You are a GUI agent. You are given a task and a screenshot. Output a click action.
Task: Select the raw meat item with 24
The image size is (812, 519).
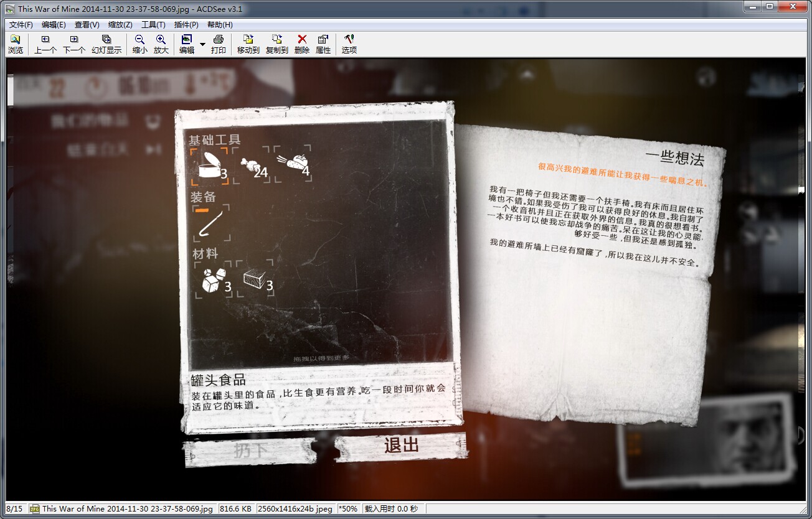252,166
